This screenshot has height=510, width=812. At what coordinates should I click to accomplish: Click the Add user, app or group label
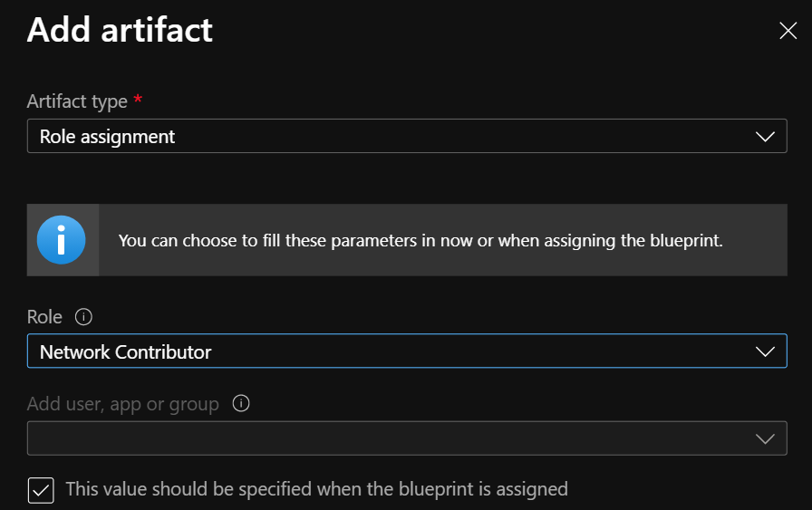click(122, 404)
